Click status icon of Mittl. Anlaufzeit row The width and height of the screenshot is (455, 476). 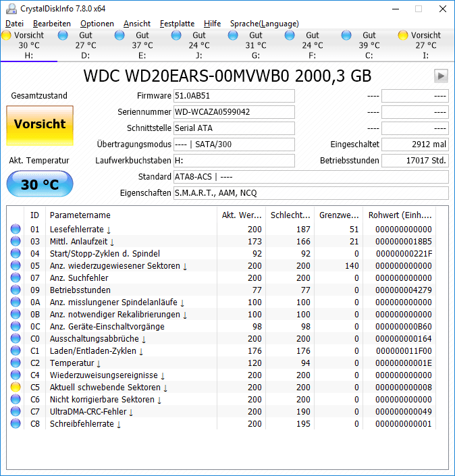pos(16,241)
